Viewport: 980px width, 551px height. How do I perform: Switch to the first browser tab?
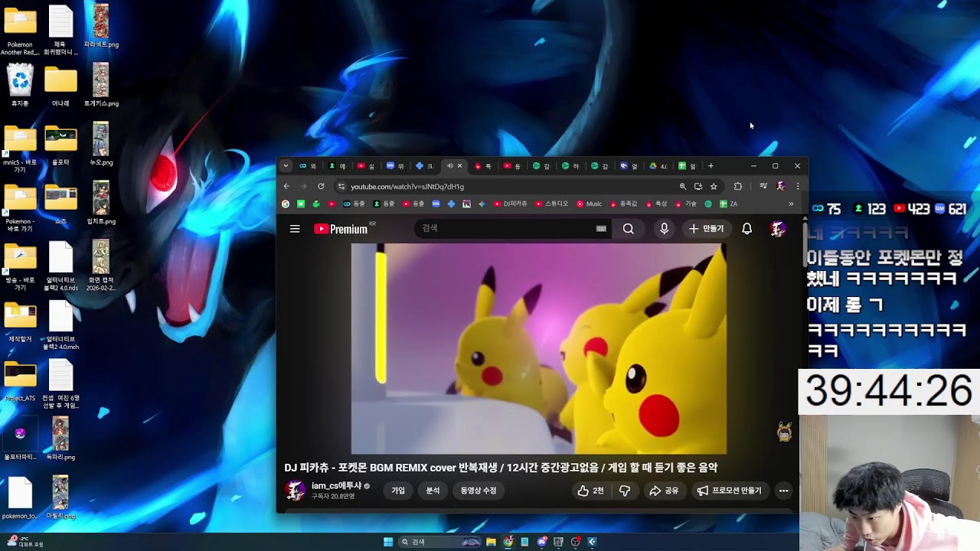pyautogui.click(x=308, y=166)
